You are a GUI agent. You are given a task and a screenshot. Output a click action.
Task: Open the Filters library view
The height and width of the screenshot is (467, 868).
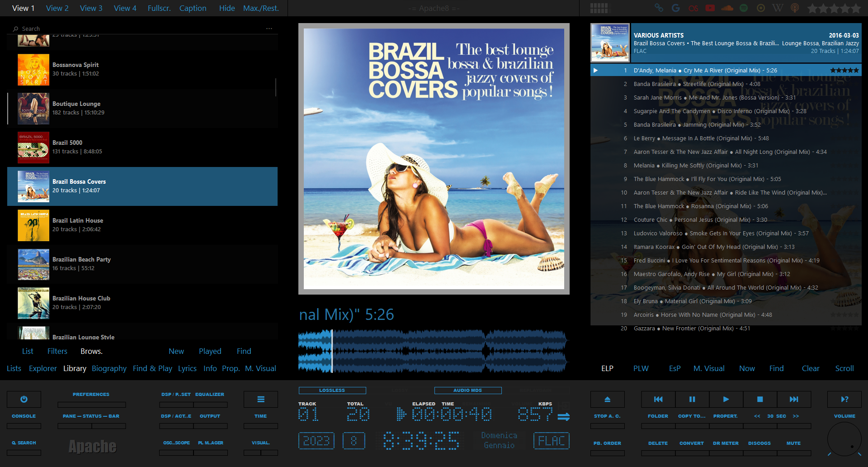(x=57, y=351)
